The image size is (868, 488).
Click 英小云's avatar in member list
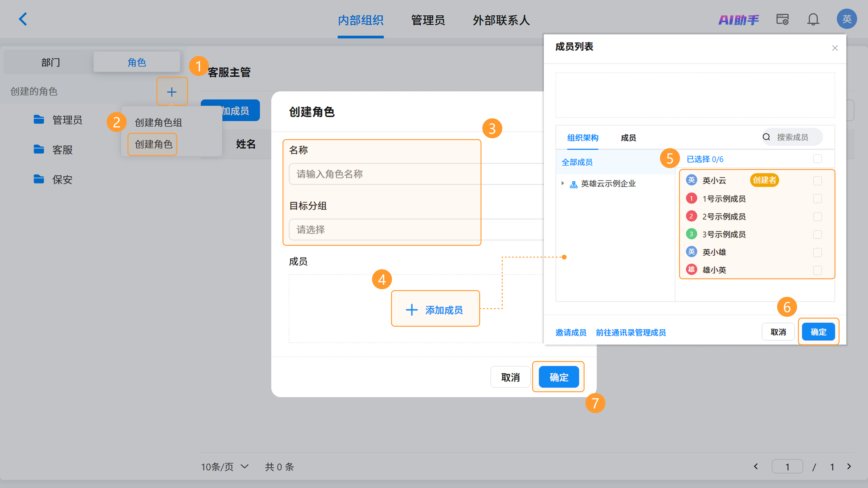691,180
